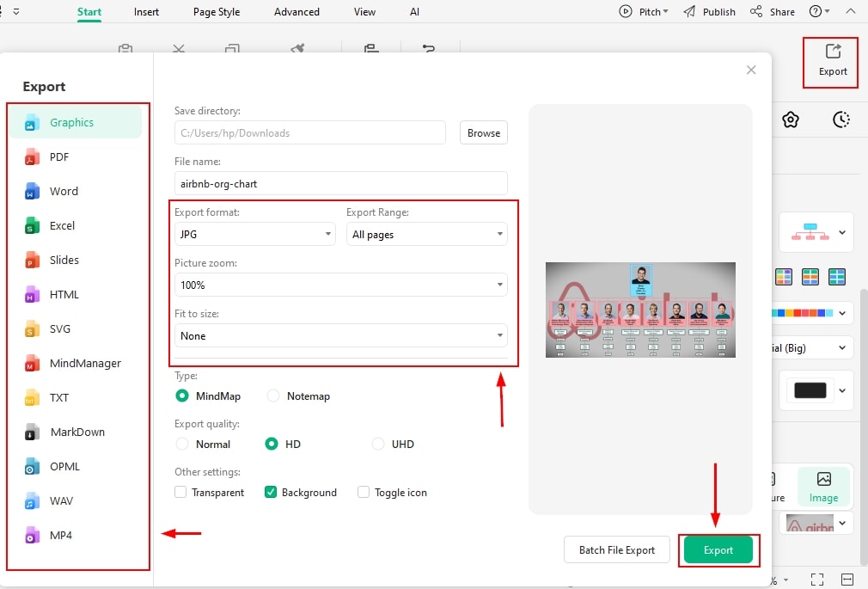Select the Image background fill option

point(822,486)
